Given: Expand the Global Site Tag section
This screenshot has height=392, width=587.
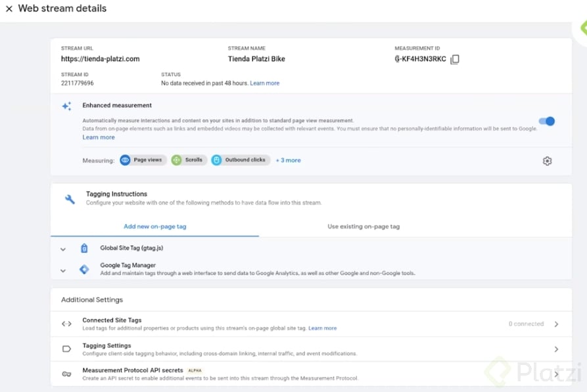Looking at the screenshot, I should (63, 249).
